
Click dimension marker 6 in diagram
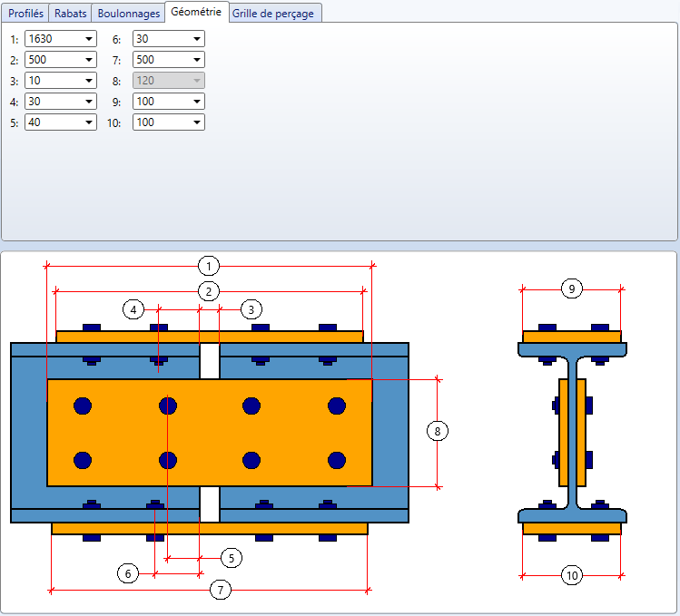point(128,574)
